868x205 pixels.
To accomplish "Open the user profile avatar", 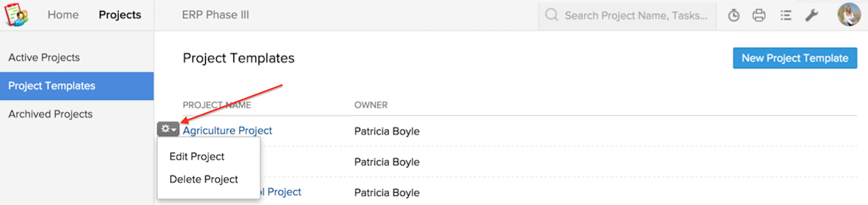I will coord(849,15).
